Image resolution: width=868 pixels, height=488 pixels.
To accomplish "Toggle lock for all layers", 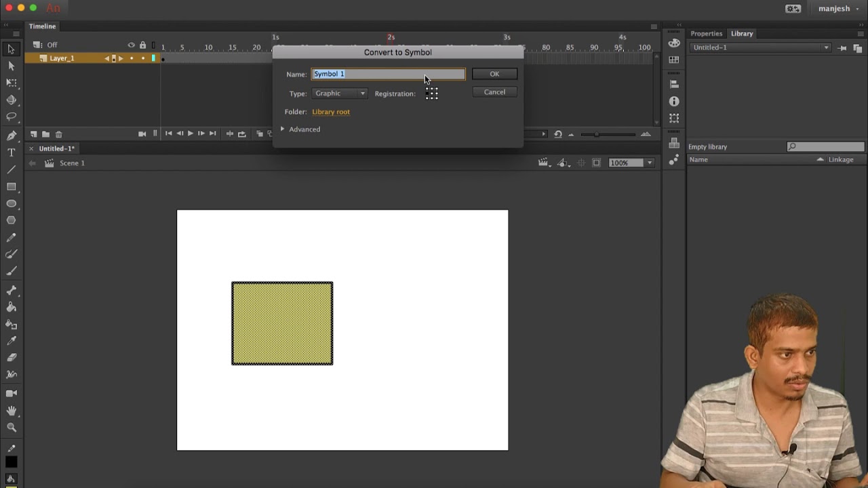I will [142, 45].
